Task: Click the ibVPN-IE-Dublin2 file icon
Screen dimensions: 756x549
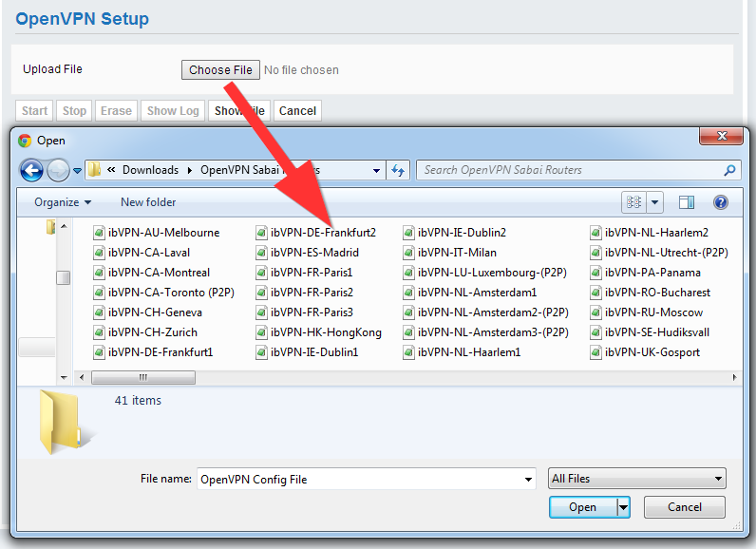Action: click(408, 233)
